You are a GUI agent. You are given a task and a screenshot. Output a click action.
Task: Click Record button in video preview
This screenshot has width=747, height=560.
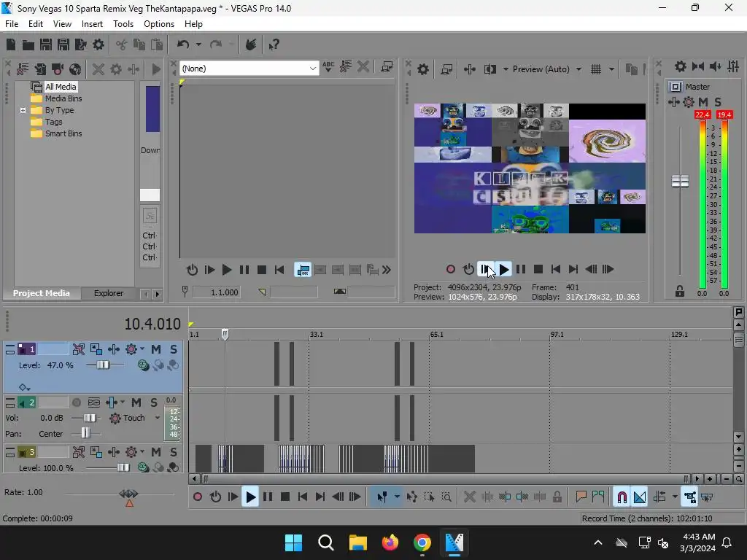(451, 270)
